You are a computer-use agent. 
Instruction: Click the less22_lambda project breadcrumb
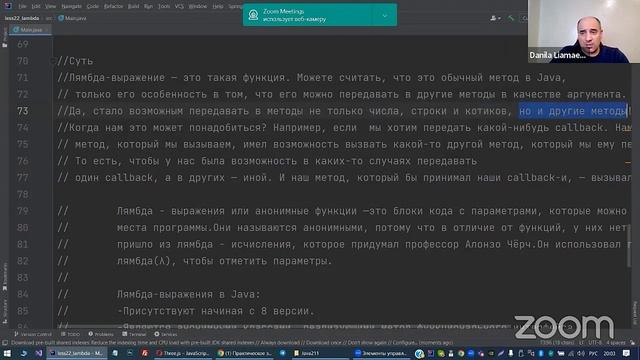22,18
